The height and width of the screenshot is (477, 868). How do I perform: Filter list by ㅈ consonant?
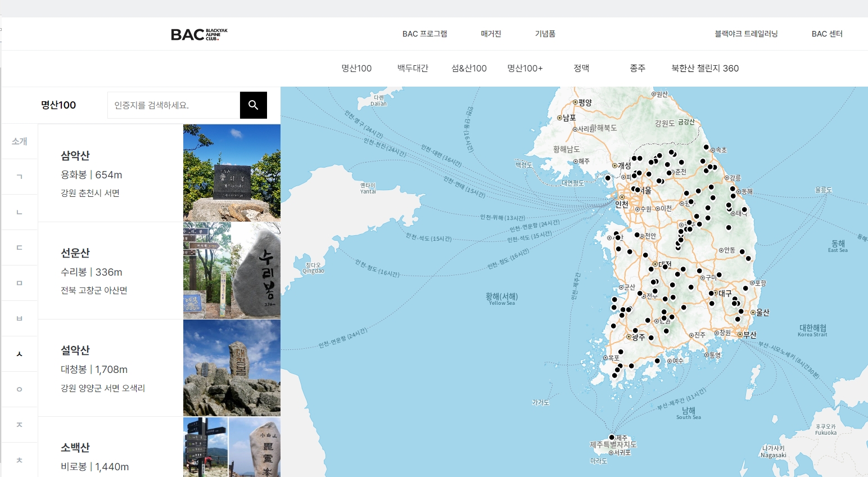click(x=20, y=425)
